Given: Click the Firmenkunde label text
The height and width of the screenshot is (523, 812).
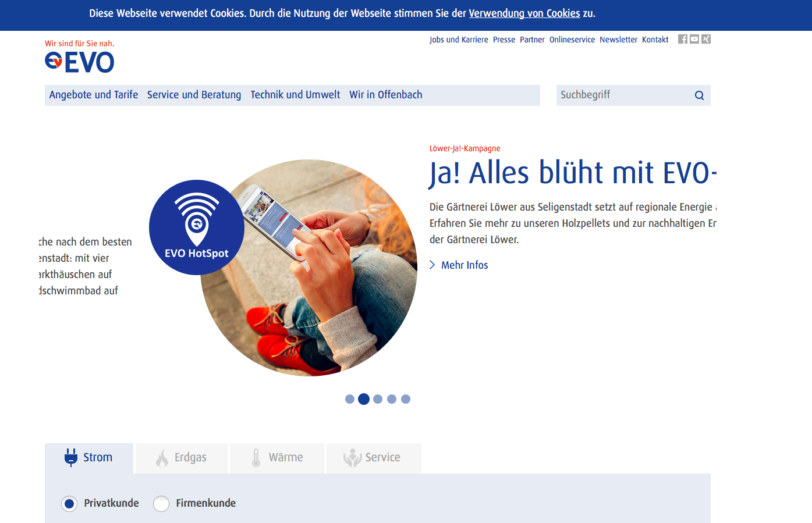Looking at the screenshot, I should (x=206, y=503).
